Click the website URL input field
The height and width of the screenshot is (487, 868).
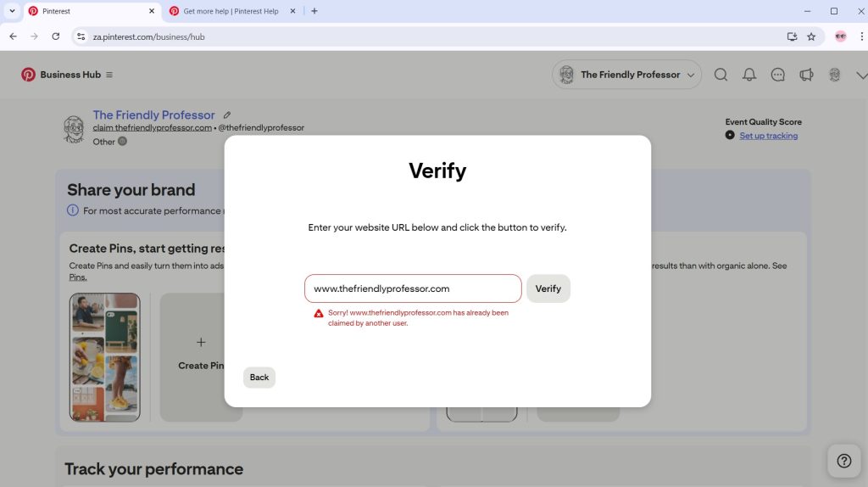click(x=413, y=288)
